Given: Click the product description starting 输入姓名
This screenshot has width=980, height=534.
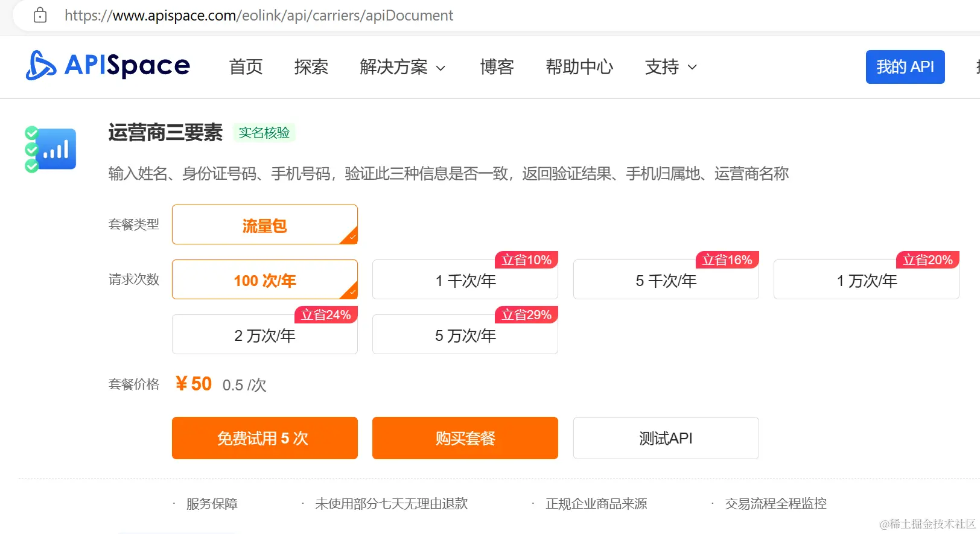Looking at the screenshot, I should coord(448,174).
